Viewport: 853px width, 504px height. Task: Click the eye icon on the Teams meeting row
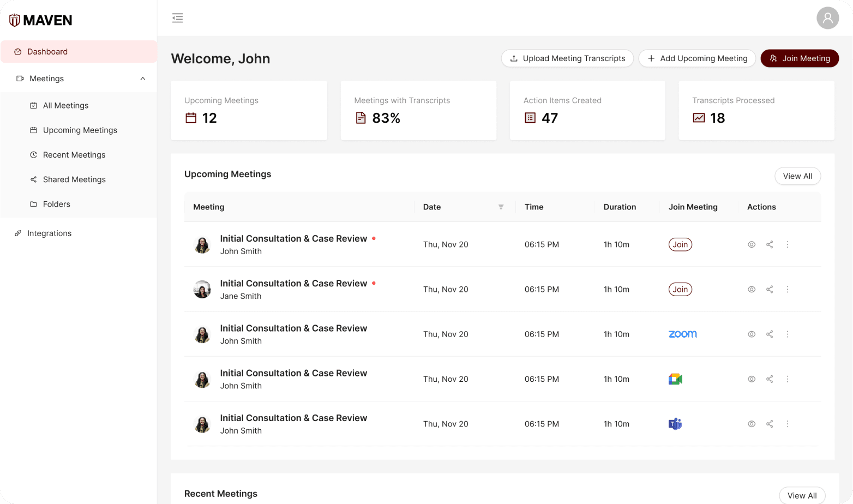click(752, 424)
